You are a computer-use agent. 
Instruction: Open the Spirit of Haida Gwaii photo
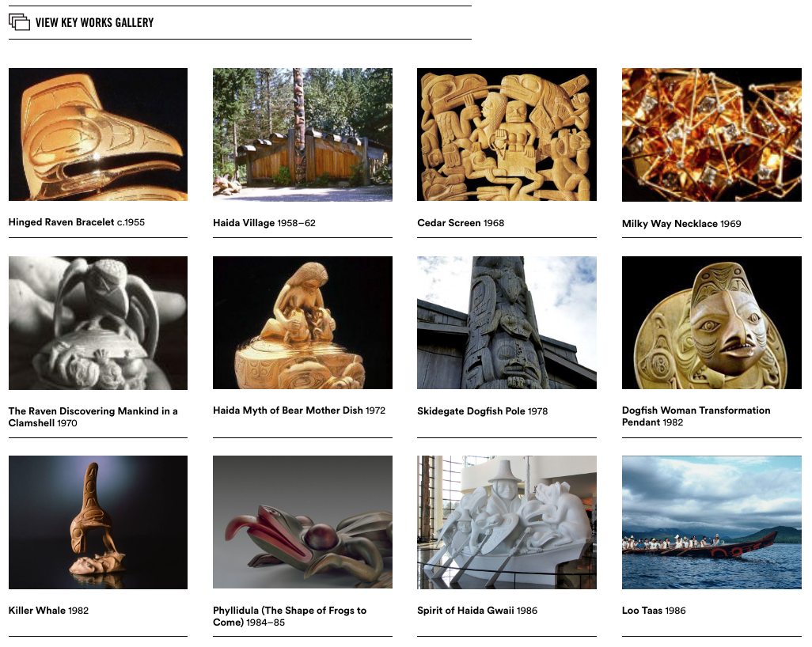pos(507,522)
